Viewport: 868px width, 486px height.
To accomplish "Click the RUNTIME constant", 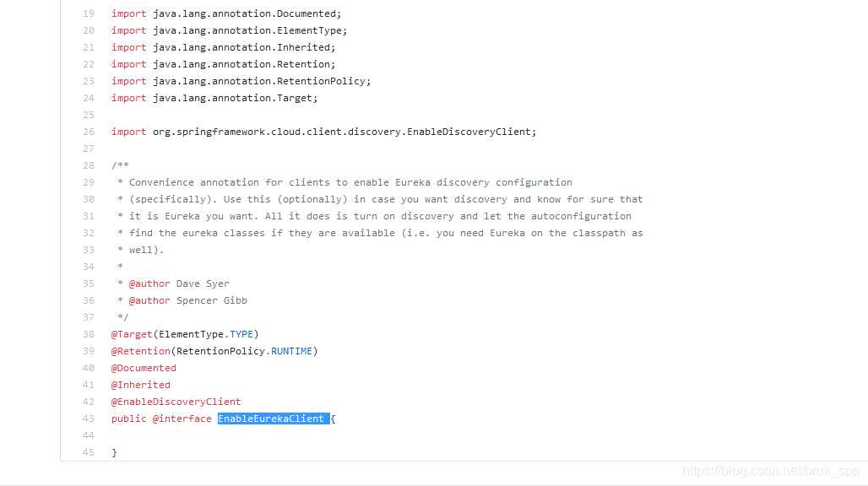I will click(292, 351).
